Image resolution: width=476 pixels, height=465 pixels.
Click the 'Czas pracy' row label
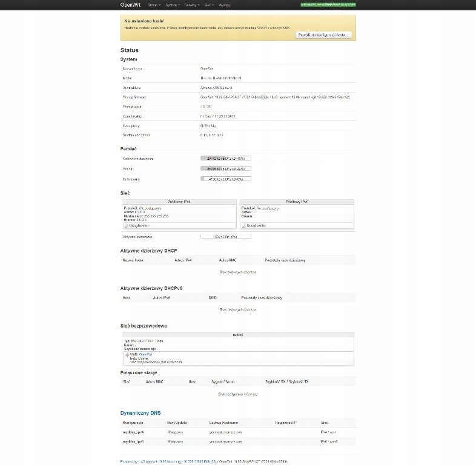point(131,126)
